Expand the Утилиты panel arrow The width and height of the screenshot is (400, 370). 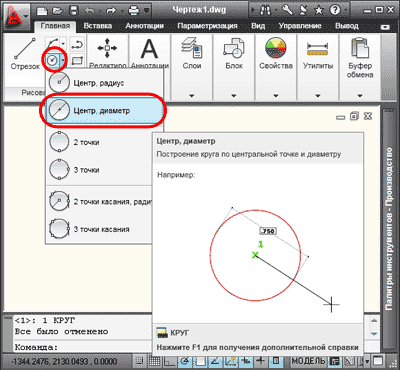pyautogui.click(x=318, y=96)
